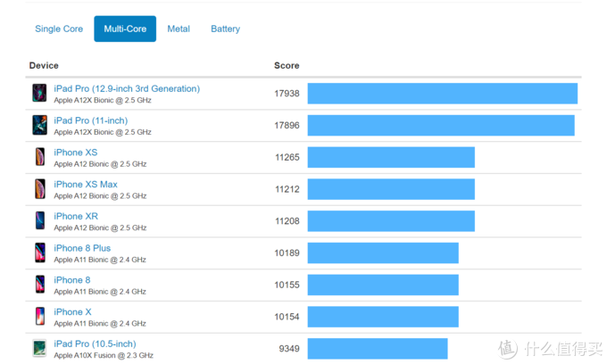Click the score bar for iPhone X
The image size is (607, 364).
click(383, 317)
